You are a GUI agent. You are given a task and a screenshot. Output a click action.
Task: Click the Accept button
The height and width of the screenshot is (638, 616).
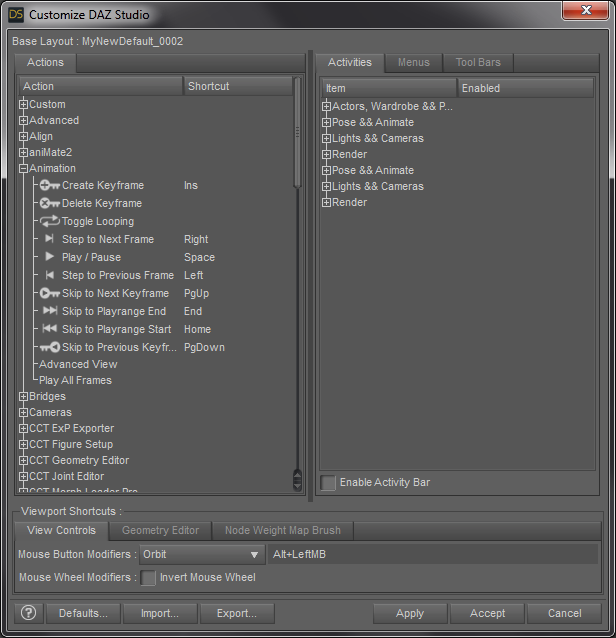[x=487, y=613]
